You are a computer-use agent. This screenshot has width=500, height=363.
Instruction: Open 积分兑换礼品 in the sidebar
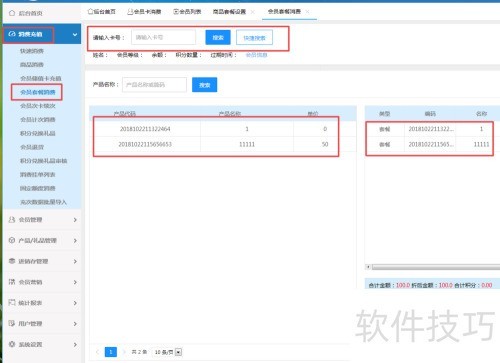tap(38, 133)
